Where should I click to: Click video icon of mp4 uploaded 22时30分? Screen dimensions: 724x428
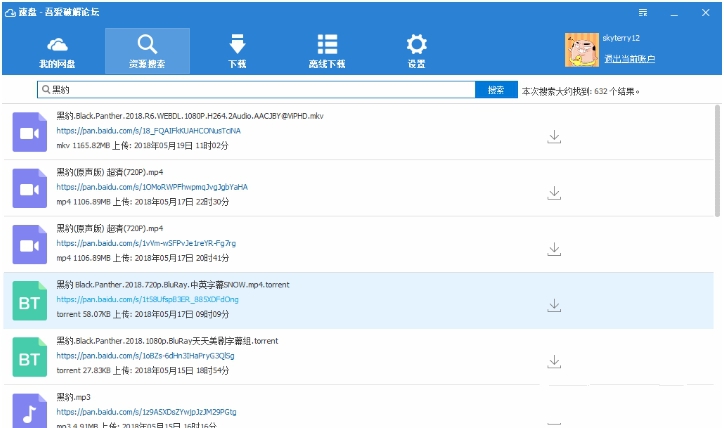[30, 188]
